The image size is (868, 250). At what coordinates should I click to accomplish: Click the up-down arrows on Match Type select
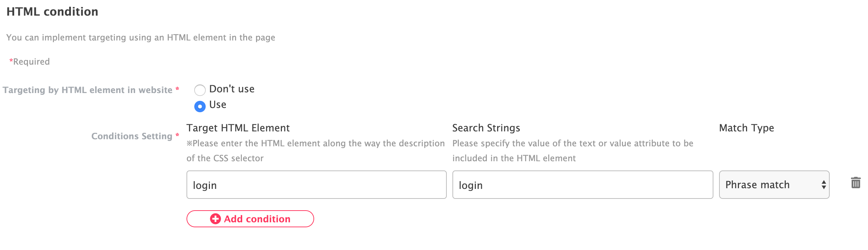(x=823, y=185)
